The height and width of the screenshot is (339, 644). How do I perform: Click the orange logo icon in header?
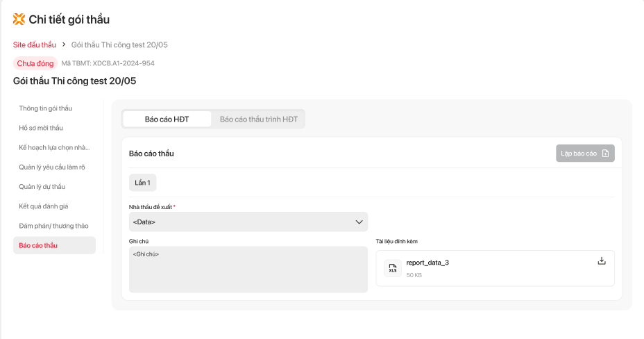19,19
